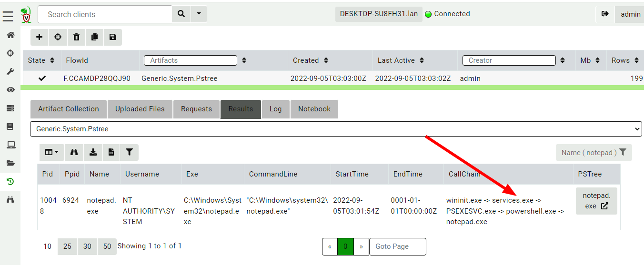Download the results table with the download icon
Image resolution: width=644 pixels, height=265 pixels.
(93, 152)
